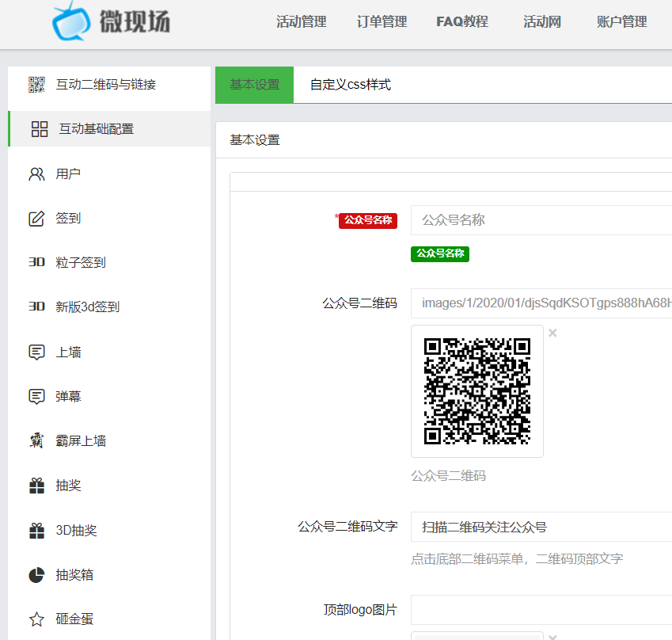Open 互动二维码与链接 sidebar item
Screen dimensions: 672x640
click(x=109, y=85)
